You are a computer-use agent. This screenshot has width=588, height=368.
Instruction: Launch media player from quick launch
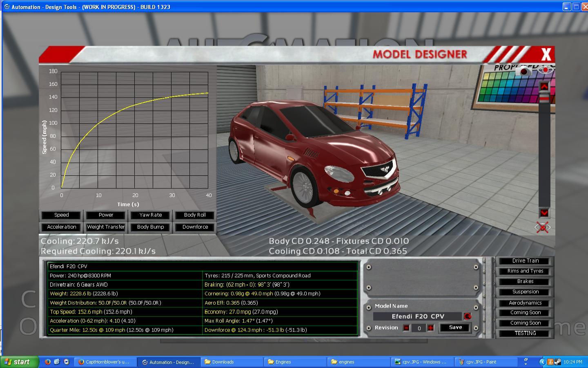67,362
